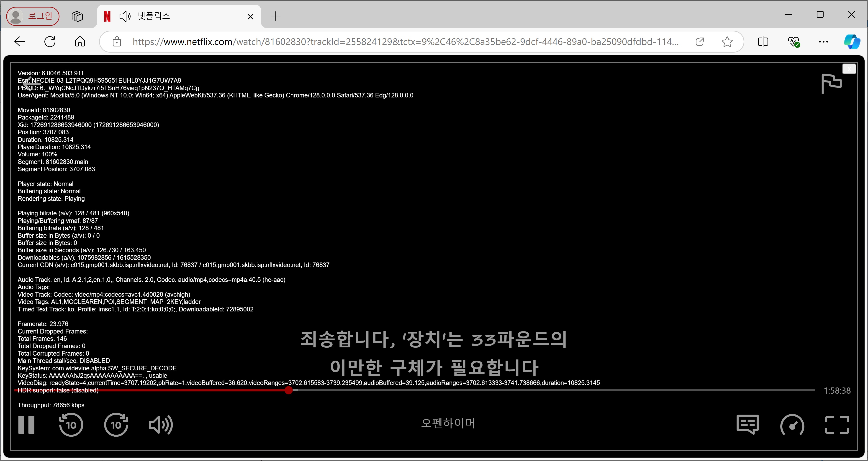
Task: Click the red progress scrubber knob
Action: (288, 390)
